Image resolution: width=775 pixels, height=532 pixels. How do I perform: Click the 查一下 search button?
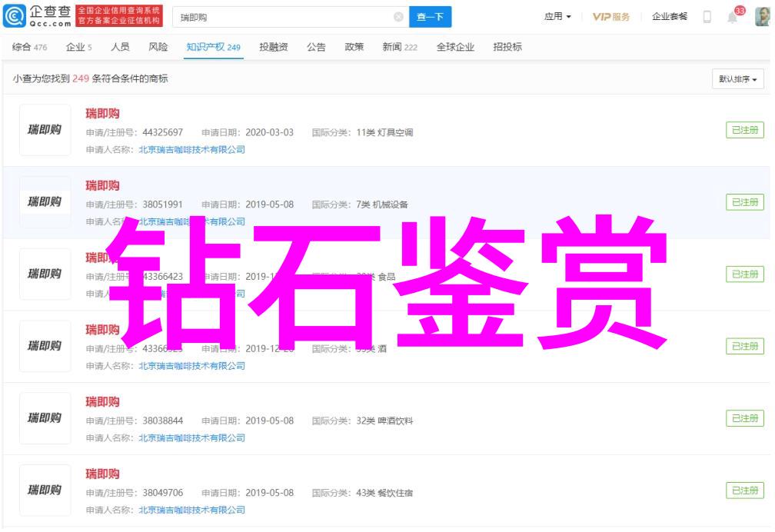pyautogui.click(x=430, y=18)
